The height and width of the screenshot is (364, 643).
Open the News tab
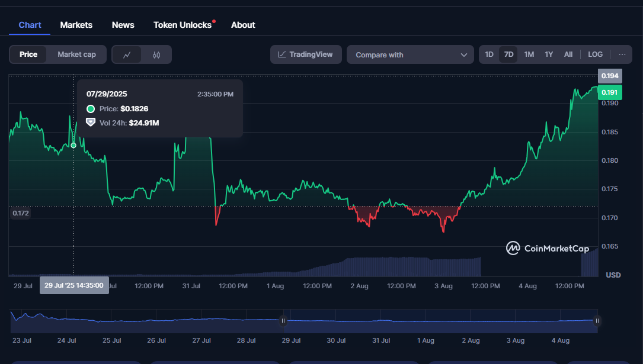coord(123,25)
